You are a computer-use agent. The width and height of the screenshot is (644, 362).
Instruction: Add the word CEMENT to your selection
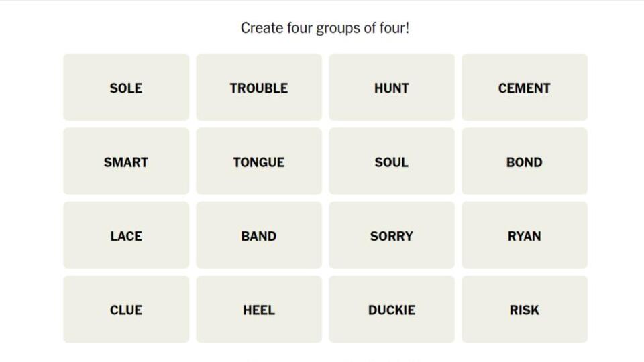(x=524, y=88)
